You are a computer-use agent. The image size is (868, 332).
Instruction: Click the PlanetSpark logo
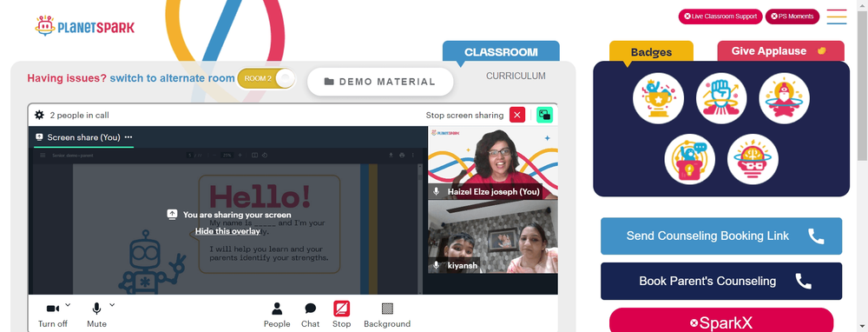pos(84,26)
